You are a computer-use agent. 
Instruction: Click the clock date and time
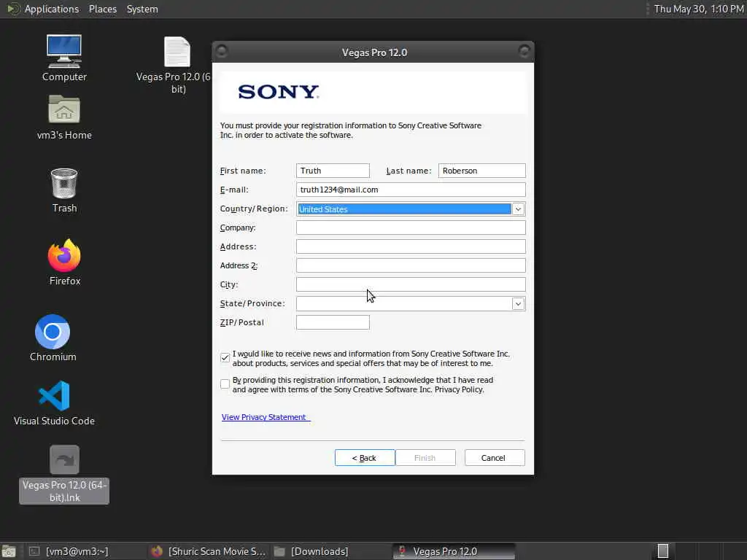click(x=698, y=9)
